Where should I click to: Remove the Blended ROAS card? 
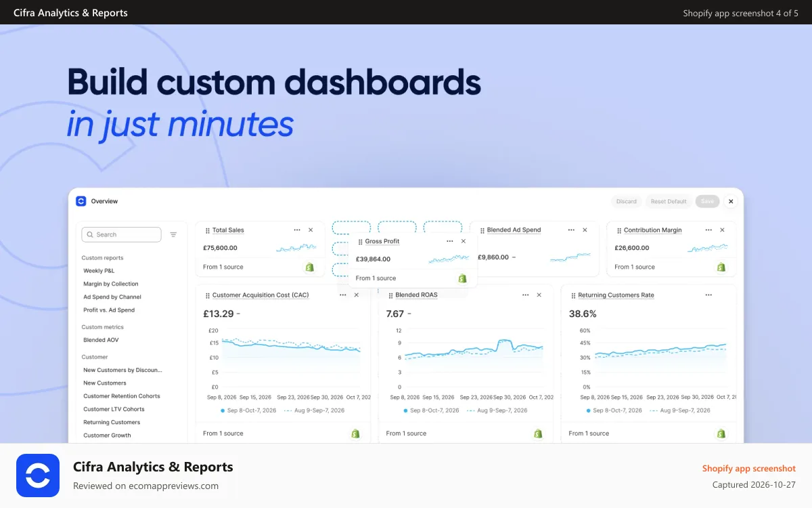pos(539,295)
